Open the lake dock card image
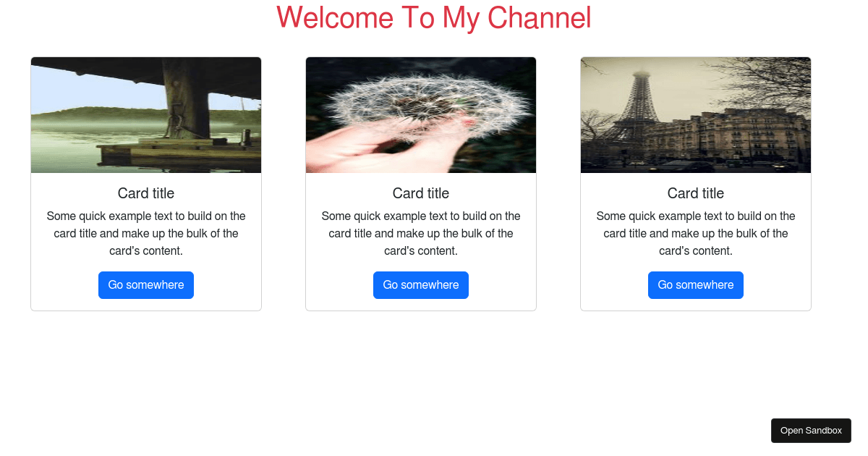Image resolution: width=868 pixels, height=456 pixels. point(146,115)
